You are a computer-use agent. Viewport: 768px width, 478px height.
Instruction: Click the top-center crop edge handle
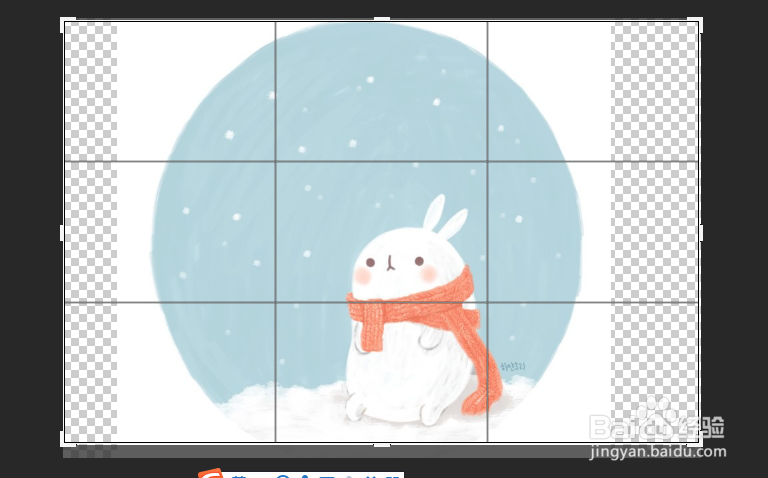click(382, 19)
